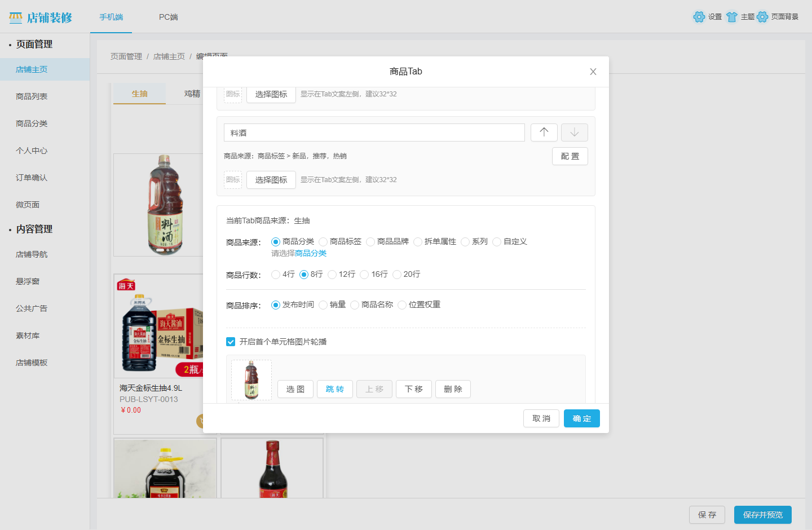Set product rows to 16行
The image size is (812, 530).
364,275
